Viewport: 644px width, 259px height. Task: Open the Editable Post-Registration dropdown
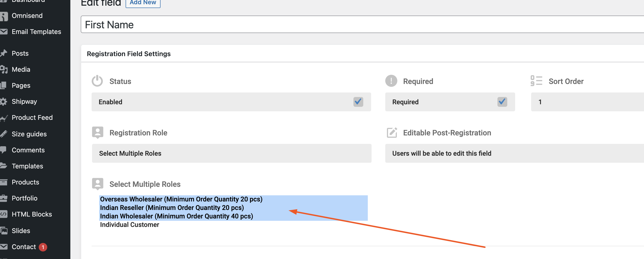click(514, 153)
